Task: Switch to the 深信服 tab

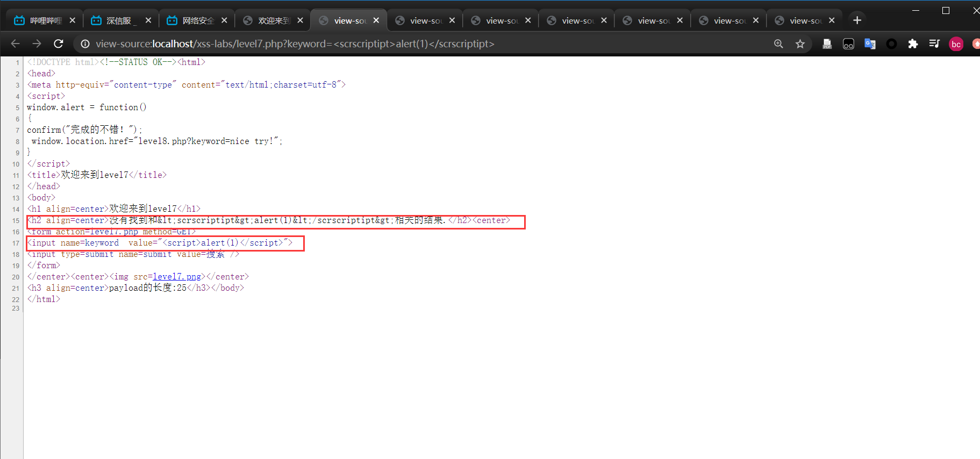Action: tap(121, 20)
